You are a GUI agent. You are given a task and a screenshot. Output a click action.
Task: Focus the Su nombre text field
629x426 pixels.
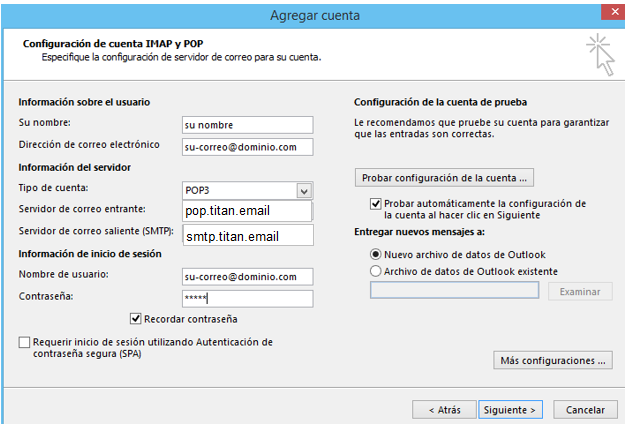tap(247, 125)
